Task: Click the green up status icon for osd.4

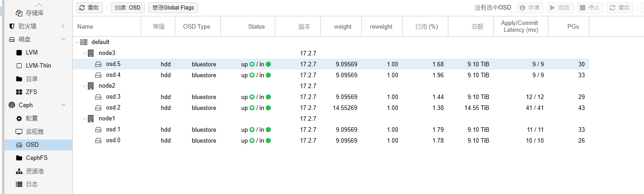Action: 252,75
